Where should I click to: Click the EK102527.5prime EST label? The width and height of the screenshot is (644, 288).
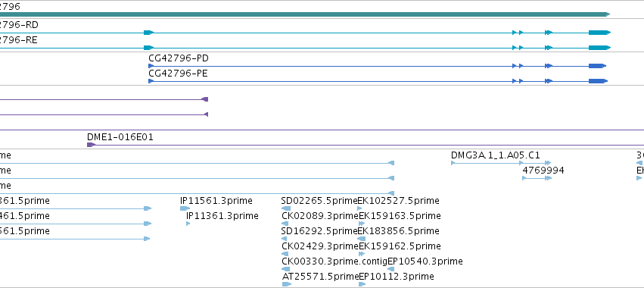click(398, 201)
